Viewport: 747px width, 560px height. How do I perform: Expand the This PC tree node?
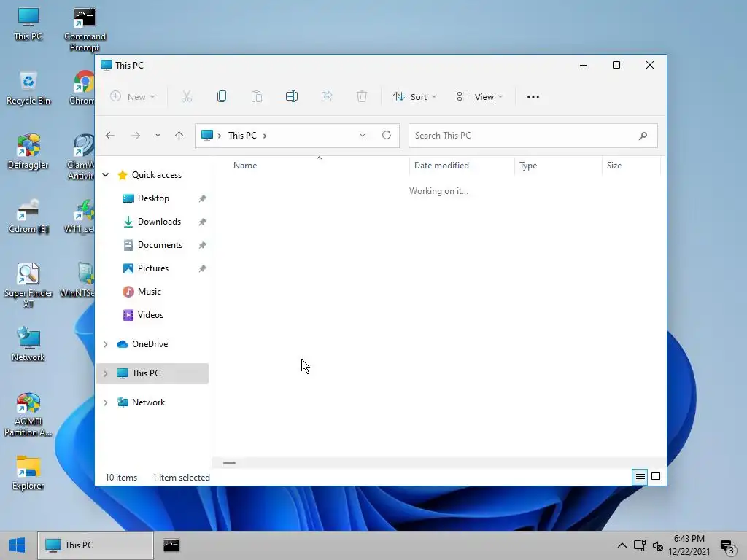[x=106, y=373]
